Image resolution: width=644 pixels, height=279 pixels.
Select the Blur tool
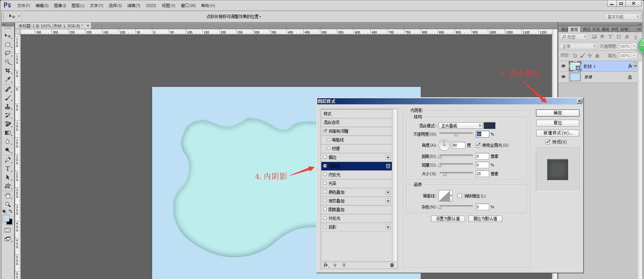(x=8, y=142)
